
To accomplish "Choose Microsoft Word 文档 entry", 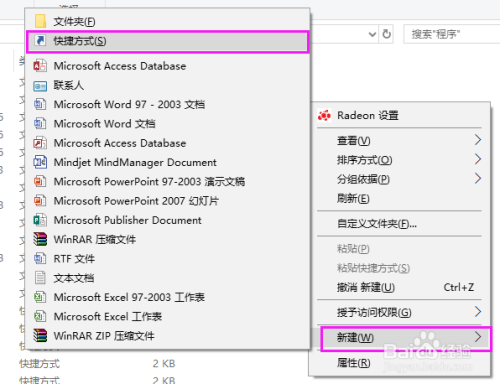I will tap(168, 124).
